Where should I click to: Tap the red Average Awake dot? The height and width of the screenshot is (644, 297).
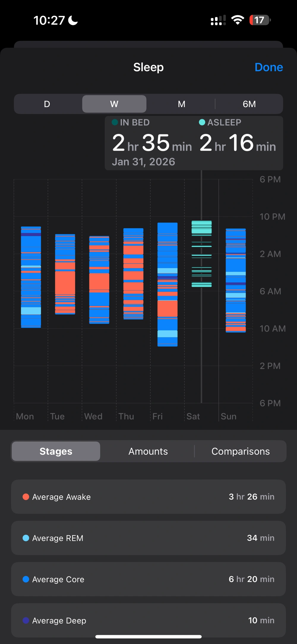click(x=26, y=497)
